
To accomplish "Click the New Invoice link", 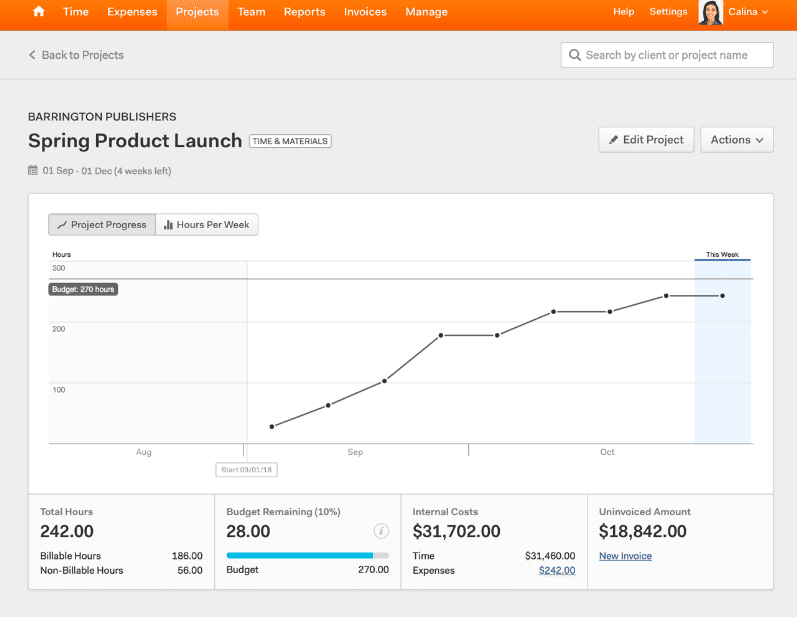I will click(x=625, y=556).
